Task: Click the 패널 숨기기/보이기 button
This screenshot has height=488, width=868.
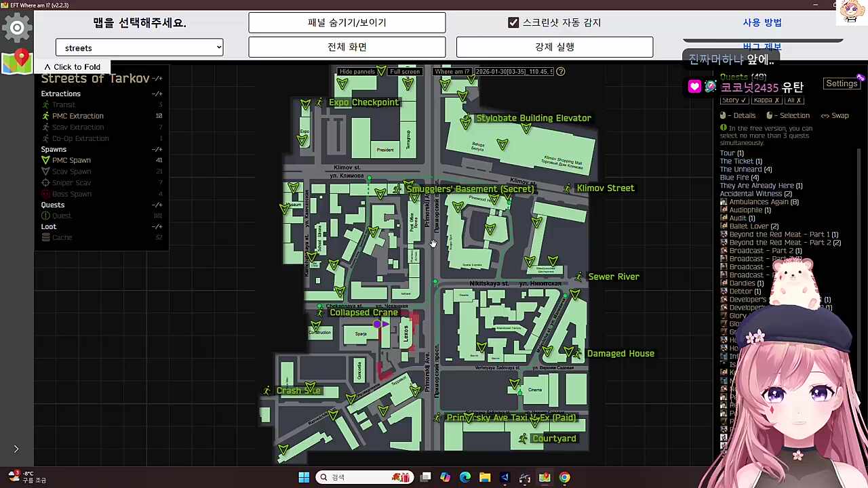Action: point(347,22)
